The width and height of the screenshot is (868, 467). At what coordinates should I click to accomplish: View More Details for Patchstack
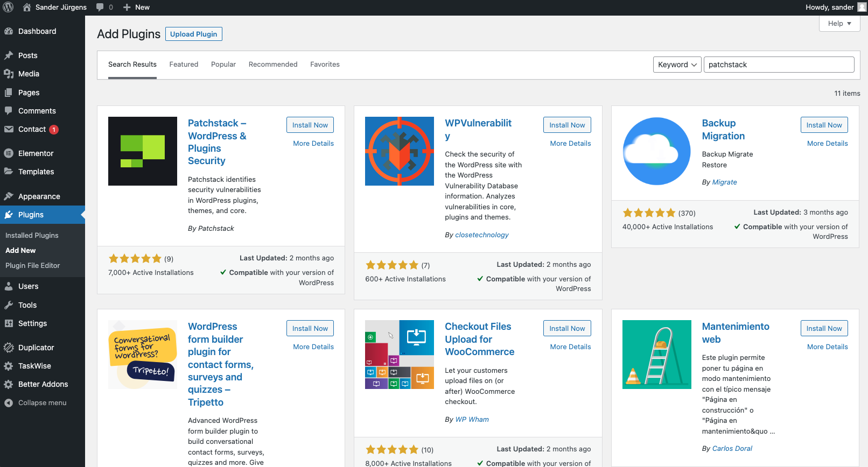tap(313, 144)
